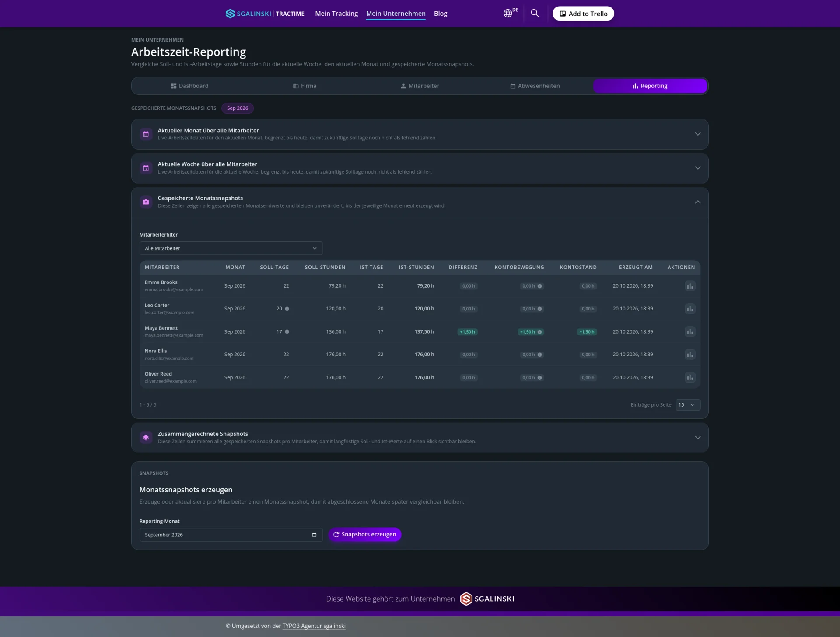Click the Add to Trello button
The height and width of the screenshot is (637, 840).
tap(583, 14)
